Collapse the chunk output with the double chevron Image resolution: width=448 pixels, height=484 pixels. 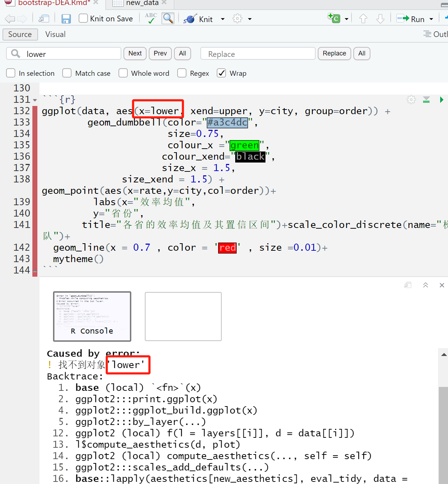click(425, 285)
